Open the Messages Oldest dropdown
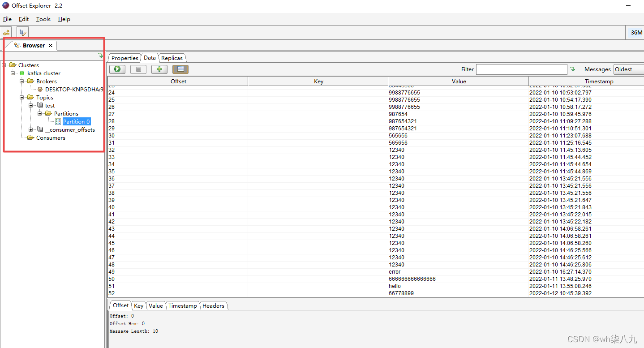644x348 pixels. click(x=629, y=69)
